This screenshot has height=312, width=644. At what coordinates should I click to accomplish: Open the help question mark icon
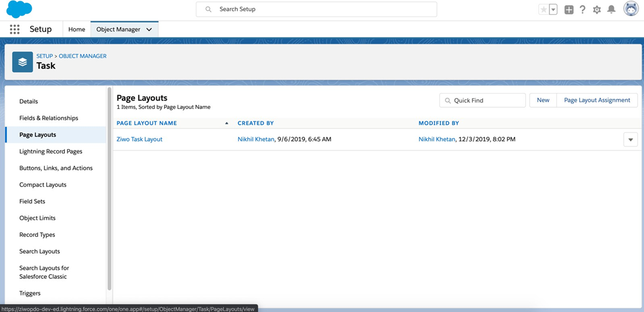tap(582, 10)
